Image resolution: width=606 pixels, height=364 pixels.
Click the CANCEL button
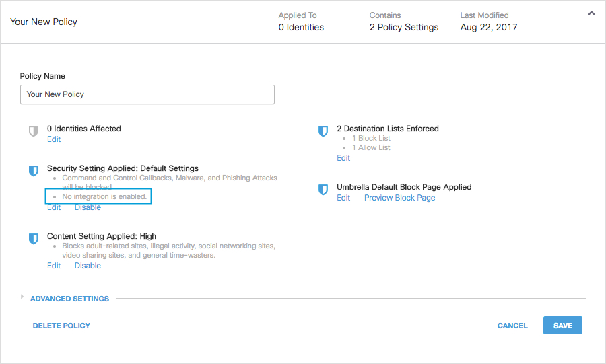pos(512,326)
